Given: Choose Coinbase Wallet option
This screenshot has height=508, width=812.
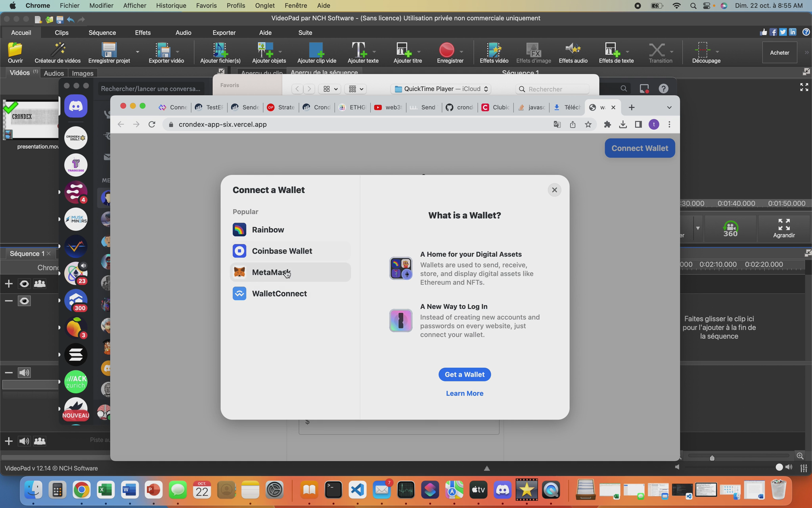Looking at the screenshot, I should [x=290, y=251].
